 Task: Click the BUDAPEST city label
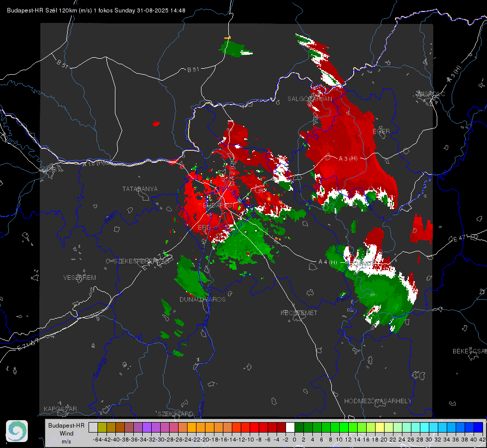pos(219,206)
